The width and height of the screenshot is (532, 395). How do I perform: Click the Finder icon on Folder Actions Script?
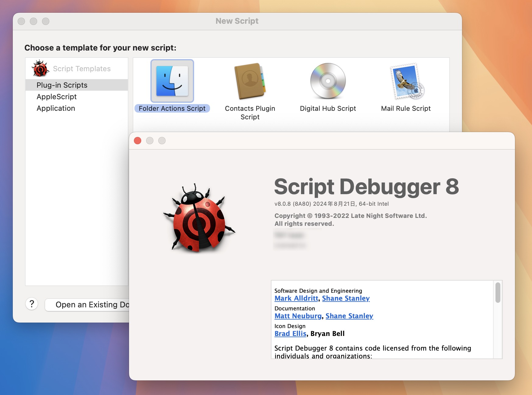(x=172, y=81)
